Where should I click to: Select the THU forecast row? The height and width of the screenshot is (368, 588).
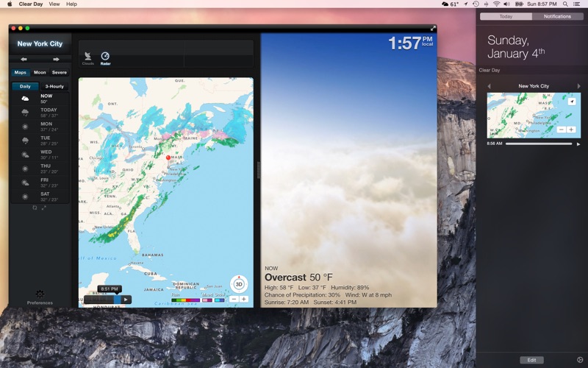(x=40, y=169)
